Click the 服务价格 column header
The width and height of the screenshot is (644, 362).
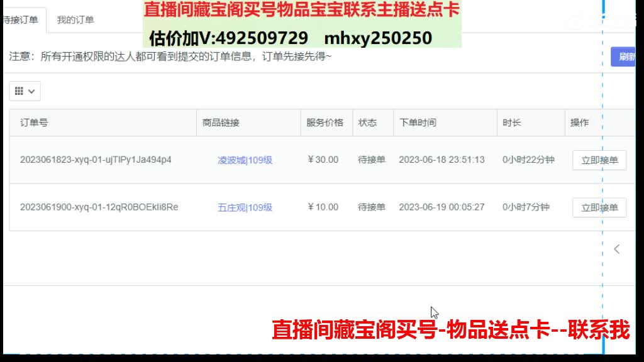coord(325,123)
